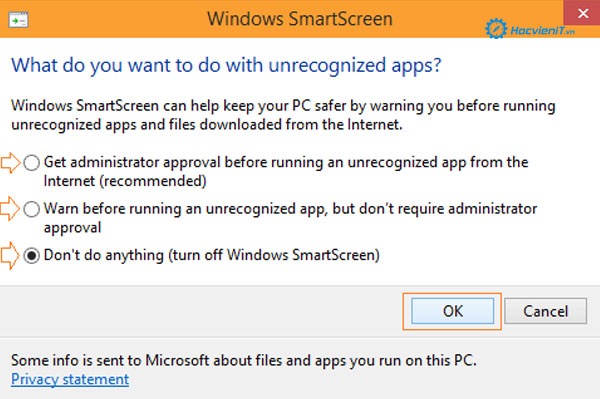The width and height of the screenshot is (600, 399).
Task: Confirm the dialog with OK
Action: 452,311
